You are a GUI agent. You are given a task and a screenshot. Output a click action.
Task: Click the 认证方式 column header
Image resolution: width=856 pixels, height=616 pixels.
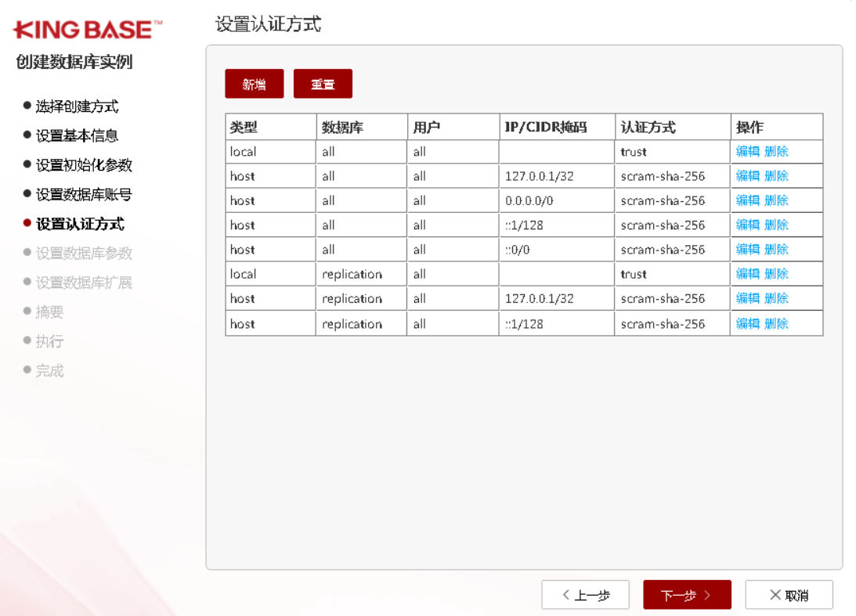(x=648, y=127)
